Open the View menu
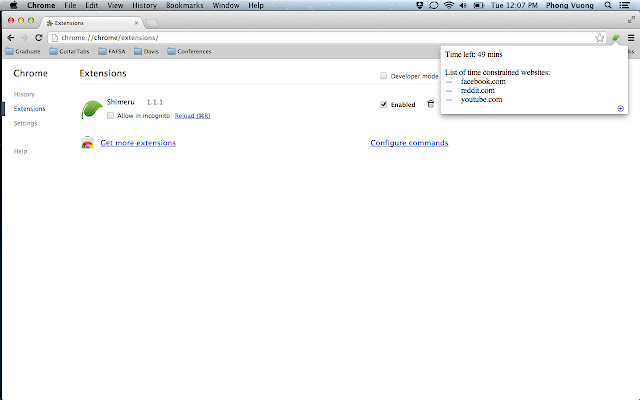640x400 pixels. [x=115, y=5]
